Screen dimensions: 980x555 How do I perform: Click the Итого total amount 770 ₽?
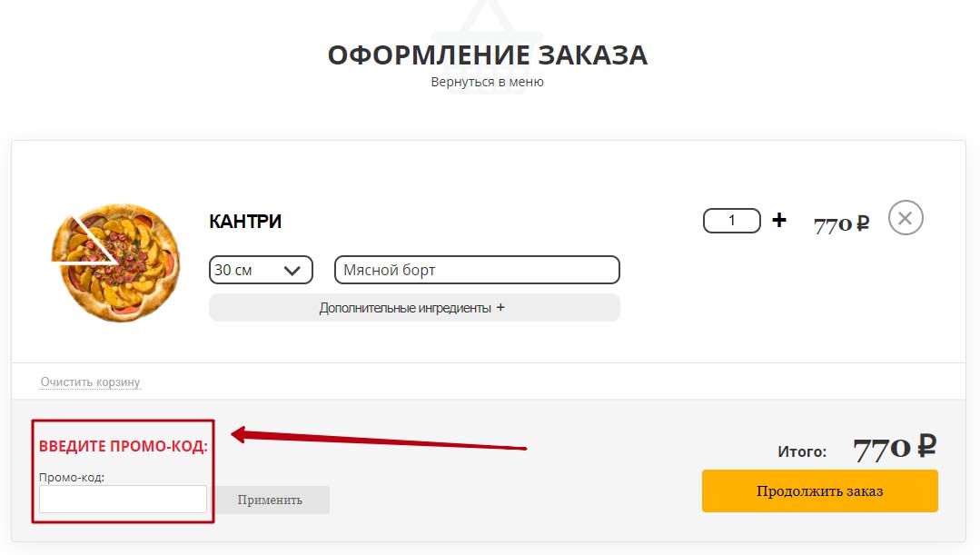pos(895,448)
